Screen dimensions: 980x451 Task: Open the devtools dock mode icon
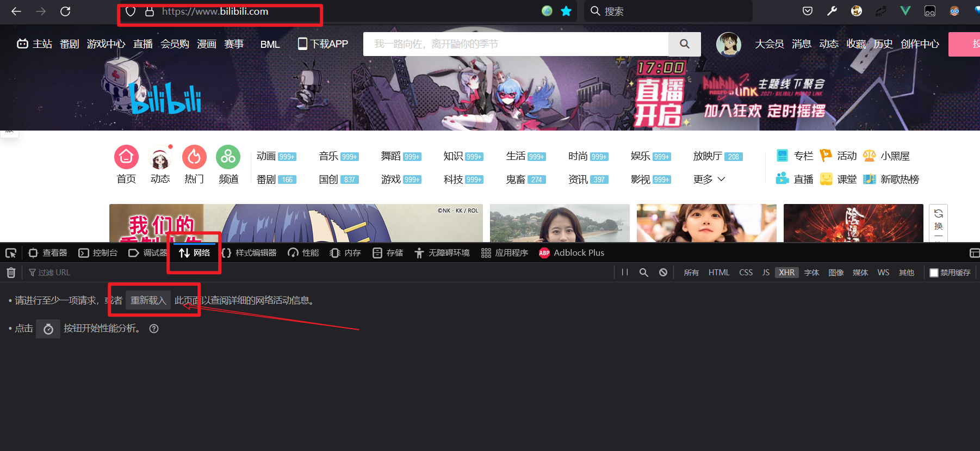974,253
